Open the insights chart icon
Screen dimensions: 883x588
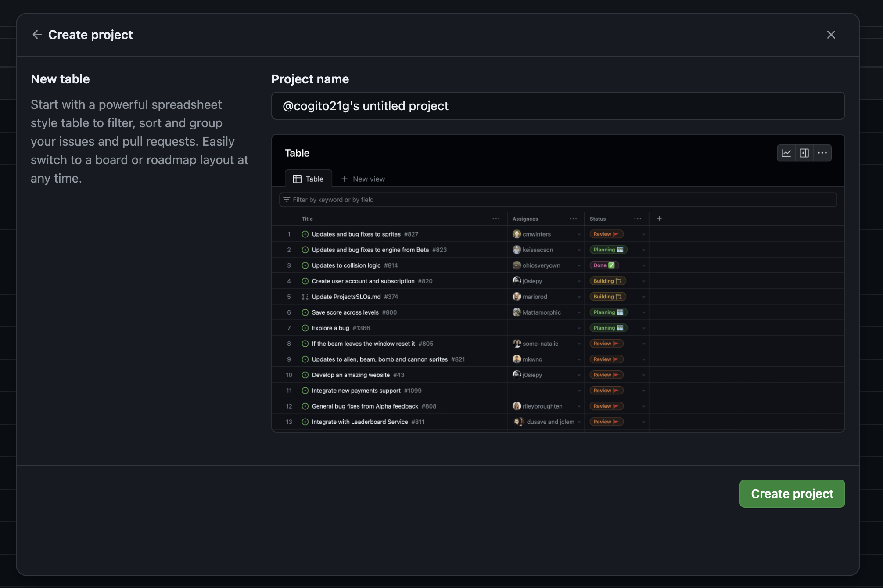pyautogui.click(x=786, y=153)
